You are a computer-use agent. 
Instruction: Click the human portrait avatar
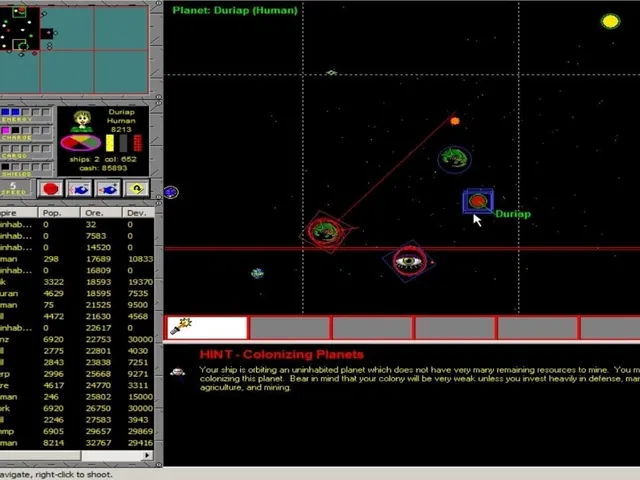(82, 120)
